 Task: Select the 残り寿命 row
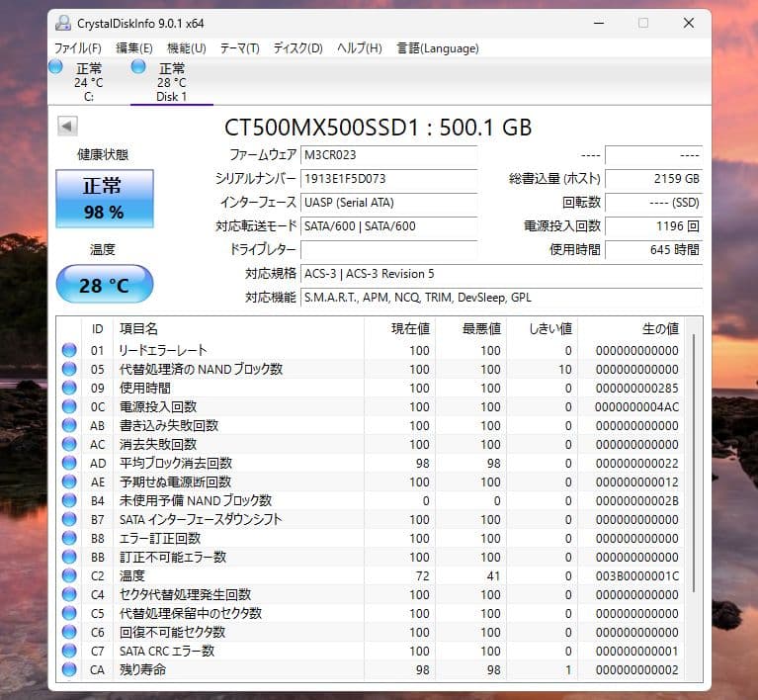click(371, 669)
